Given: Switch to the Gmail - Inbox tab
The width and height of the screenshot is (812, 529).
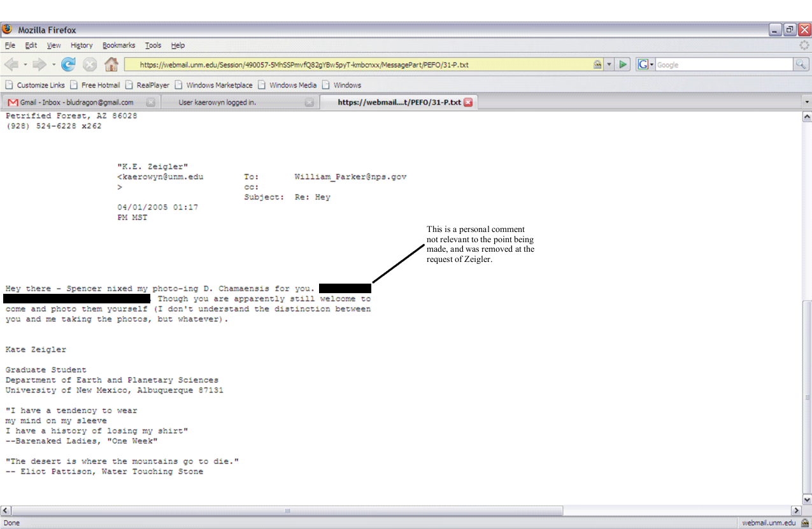Looking at the screenshot, I should [x=80, y=102].
